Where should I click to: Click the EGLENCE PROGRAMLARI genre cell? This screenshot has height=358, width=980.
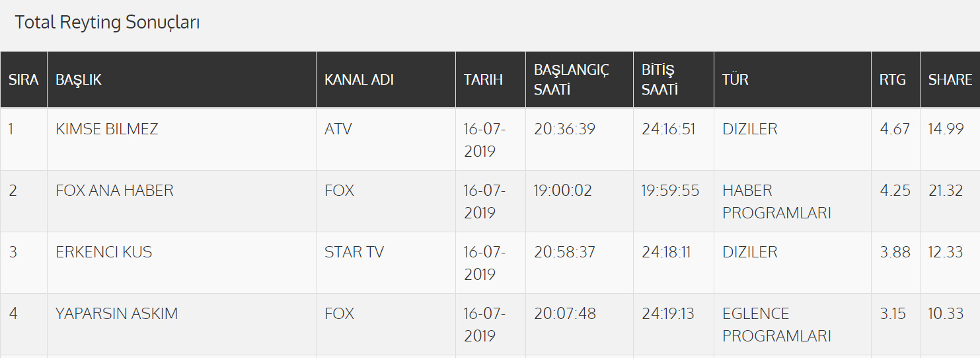pos(776,324)
